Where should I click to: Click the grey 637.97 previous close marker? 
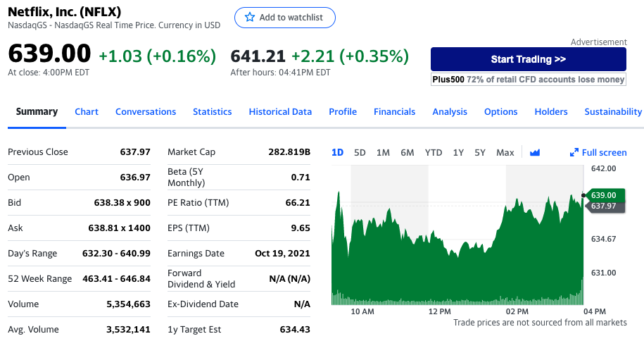(605, 206)
